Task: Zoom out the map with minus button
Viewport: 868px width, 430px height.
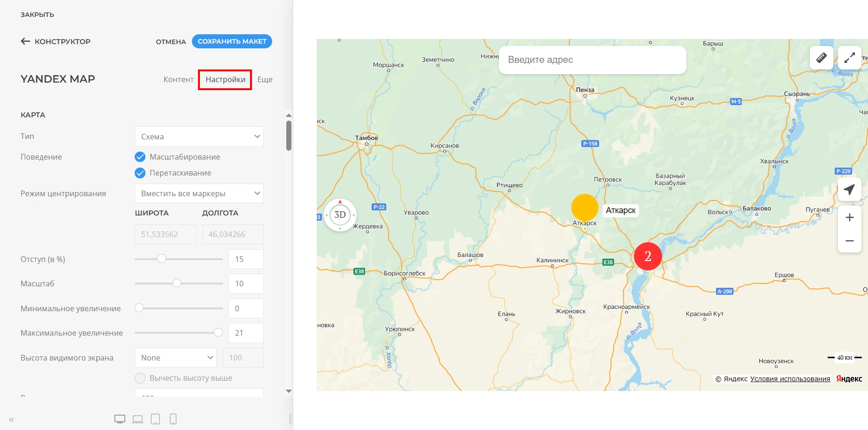Action: point(849,241)
